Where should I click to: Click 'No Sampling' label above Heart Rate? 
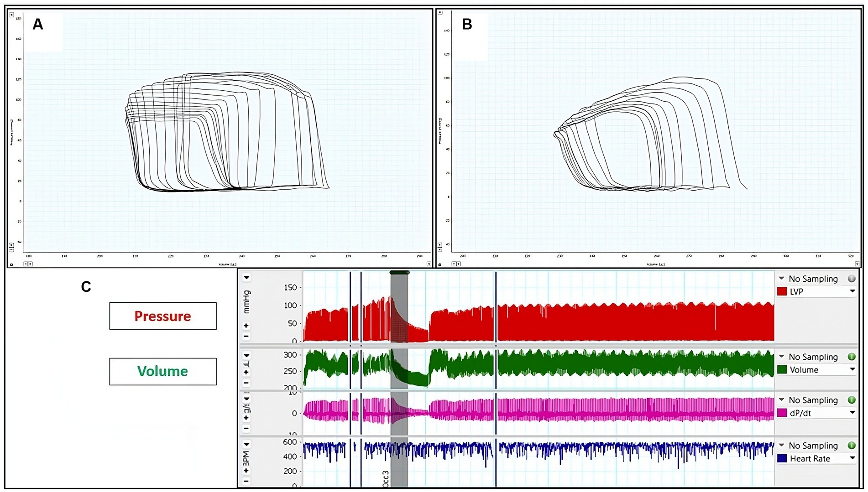pos(813,445)
